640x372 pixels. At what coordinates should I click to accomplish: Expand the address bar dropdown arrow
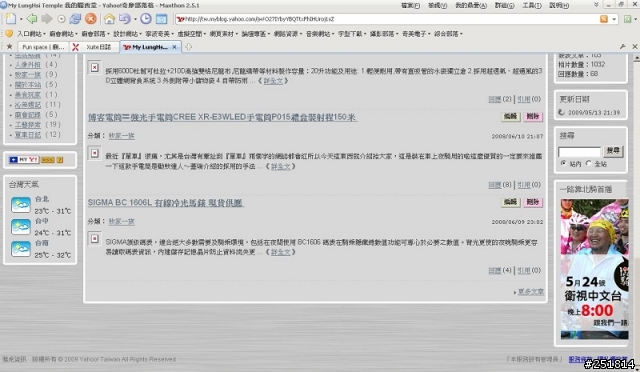click(x=614, y=19)
